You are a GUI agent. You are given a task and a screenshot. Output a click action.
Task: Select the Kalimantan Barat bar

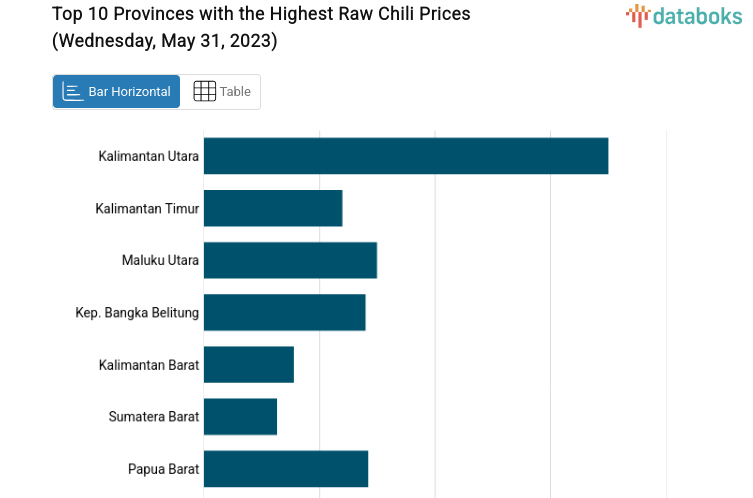point(248,364)
